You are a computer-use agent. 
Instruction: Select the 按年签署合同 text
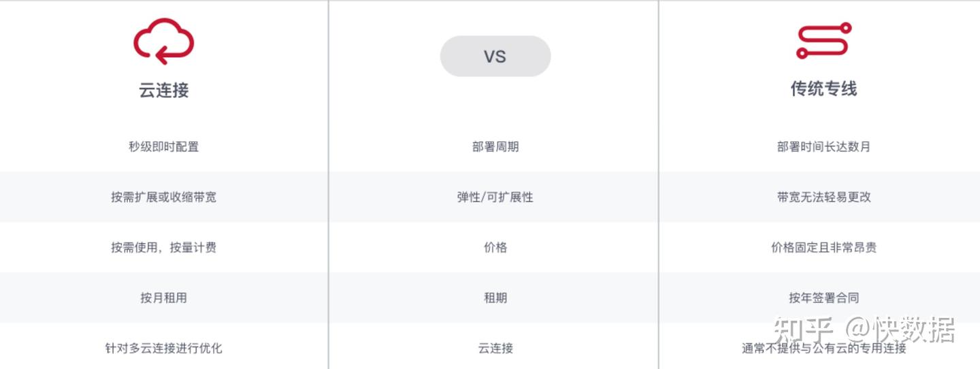point(823,298)
